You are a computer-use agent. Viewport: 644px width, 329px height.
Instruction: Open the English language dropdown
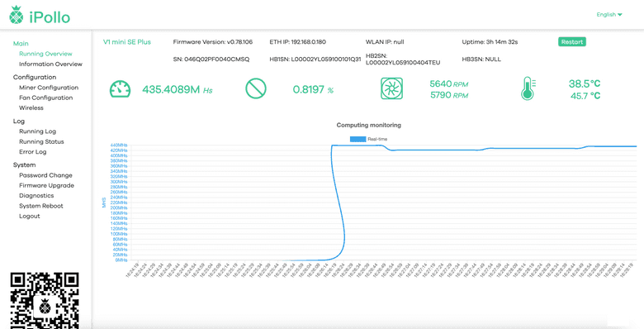pos(609,14)
